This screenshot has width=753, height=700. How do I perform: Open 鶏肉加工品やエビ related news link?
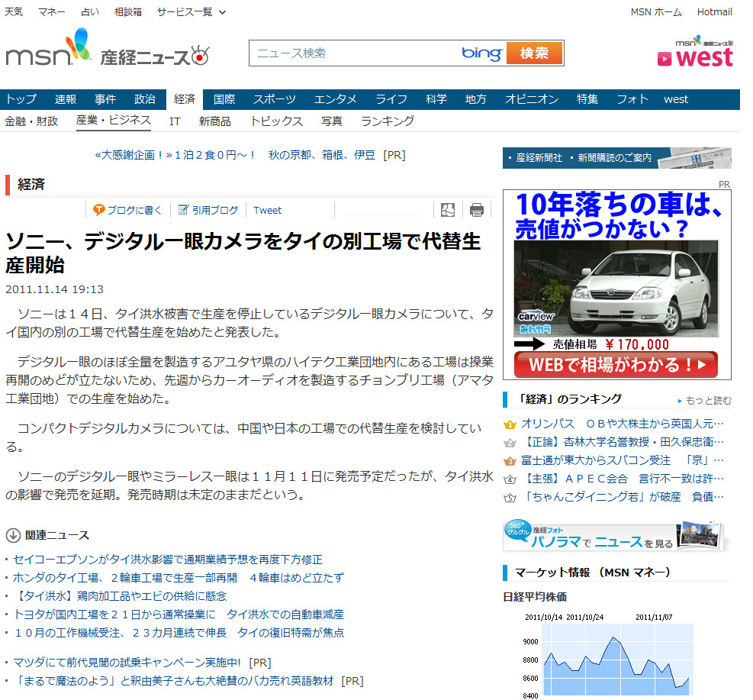coord(120,596)
